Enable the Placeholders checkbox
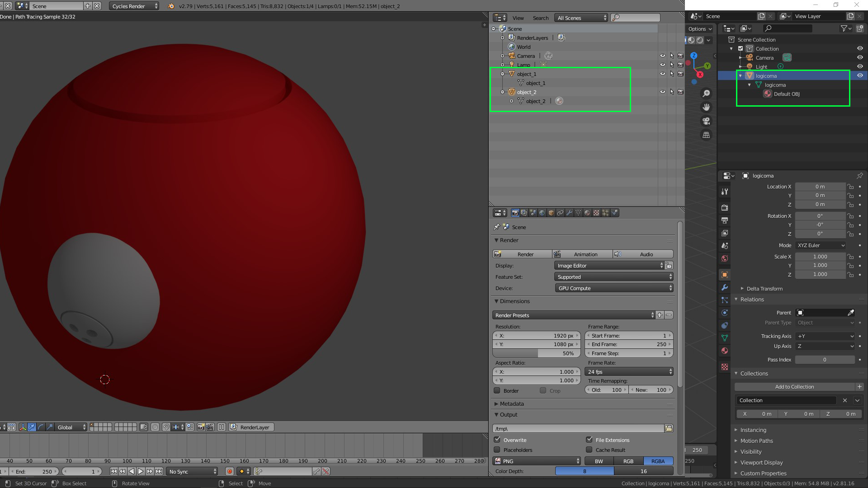 (497, 450)
